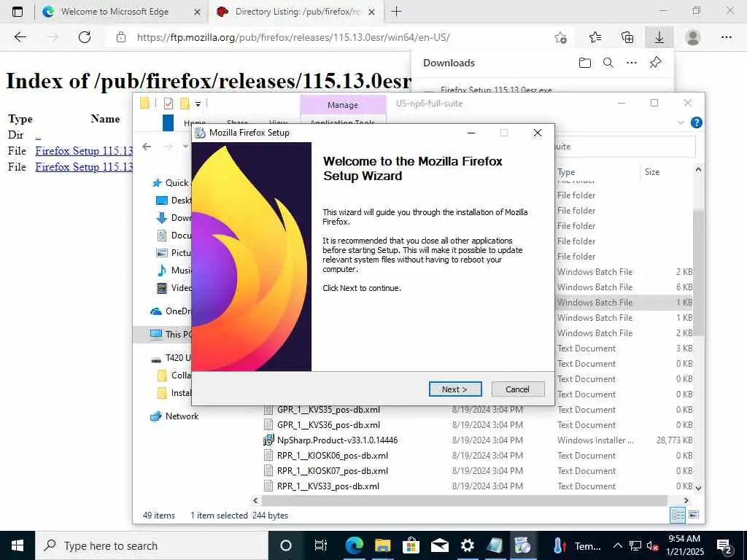Open Music folder in navigation pane
This screenshot has width=747, height=560.
coord(174,271)
